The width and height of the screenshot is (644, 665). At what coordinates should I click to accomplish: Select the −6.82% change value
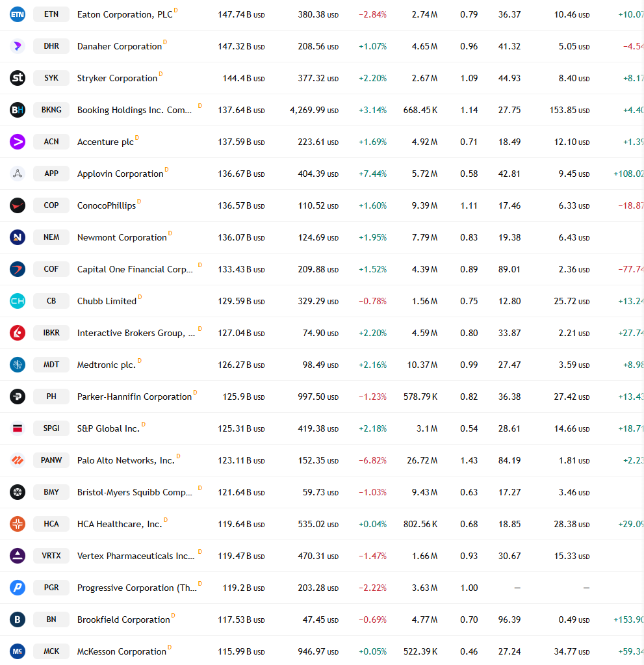coord(372,461)
